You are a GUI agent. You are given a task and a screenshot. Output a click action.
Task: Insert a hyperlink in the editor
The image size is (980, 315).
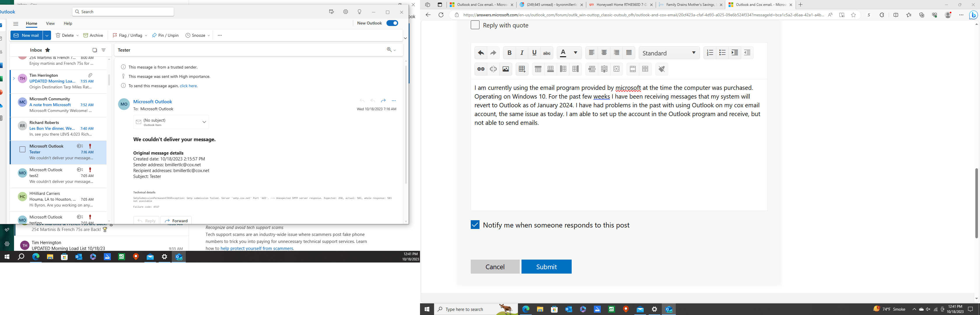click(481, 69)
